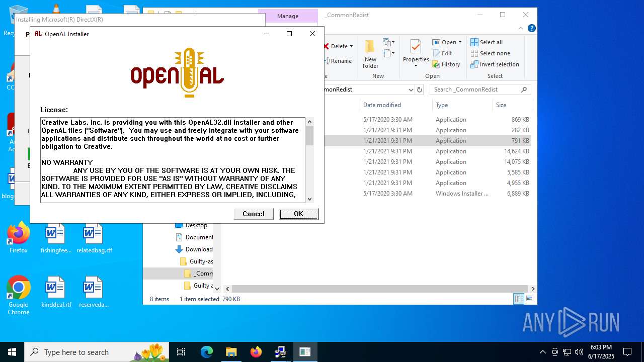
Task: Open File Explorer taskbar icon
Action: click(x=231, y=352)
